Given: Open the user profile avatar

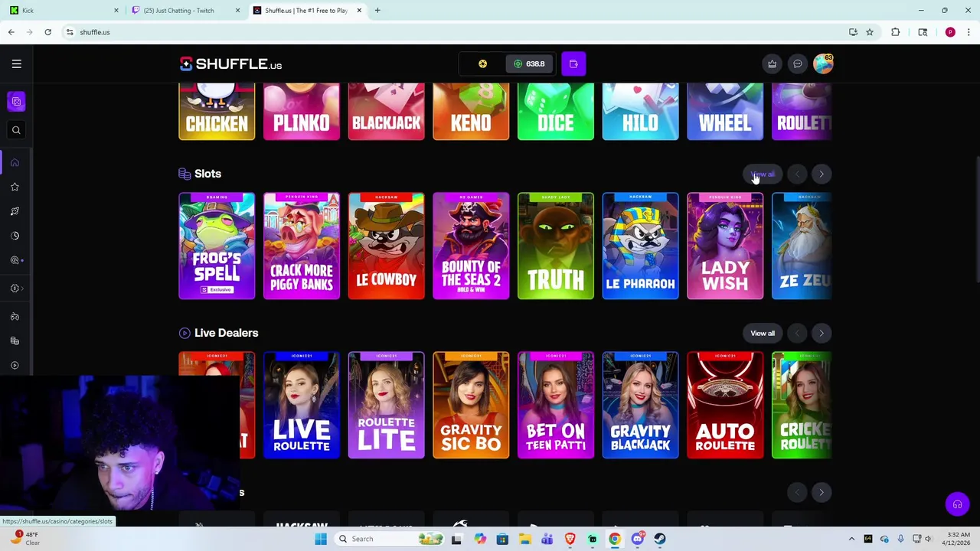Looking at the screenshot, I should [823, 64].
